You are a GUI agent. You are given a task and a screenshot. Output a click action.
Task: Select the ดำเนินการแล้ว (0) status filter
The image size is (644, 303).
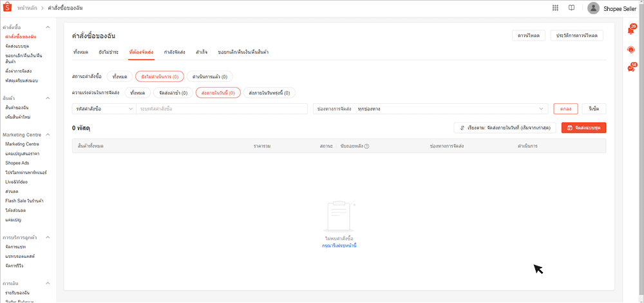coord(210,77)
